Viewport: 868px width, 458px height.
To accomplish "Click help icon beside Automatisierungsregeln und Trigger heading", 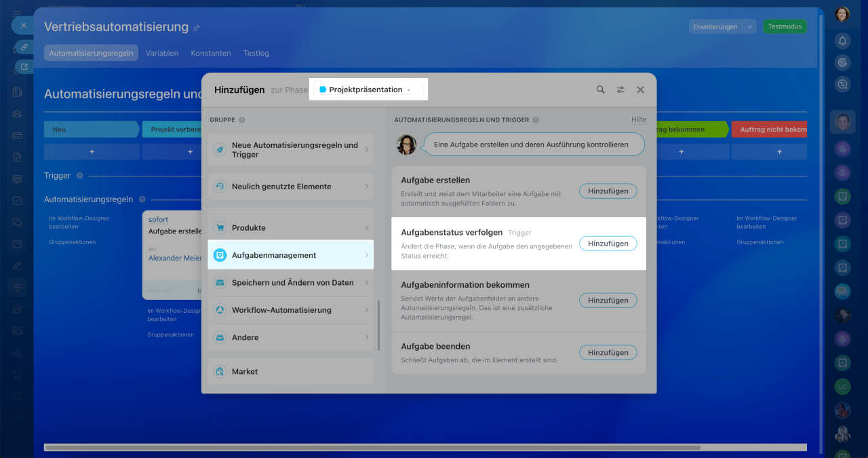I will [536, 120].
